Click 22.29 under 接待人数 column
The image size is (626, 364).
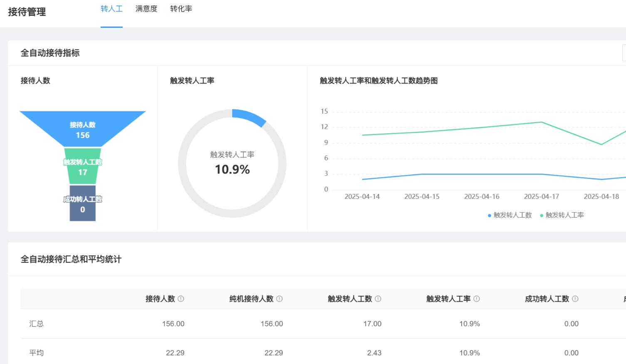tap(175, 353)
